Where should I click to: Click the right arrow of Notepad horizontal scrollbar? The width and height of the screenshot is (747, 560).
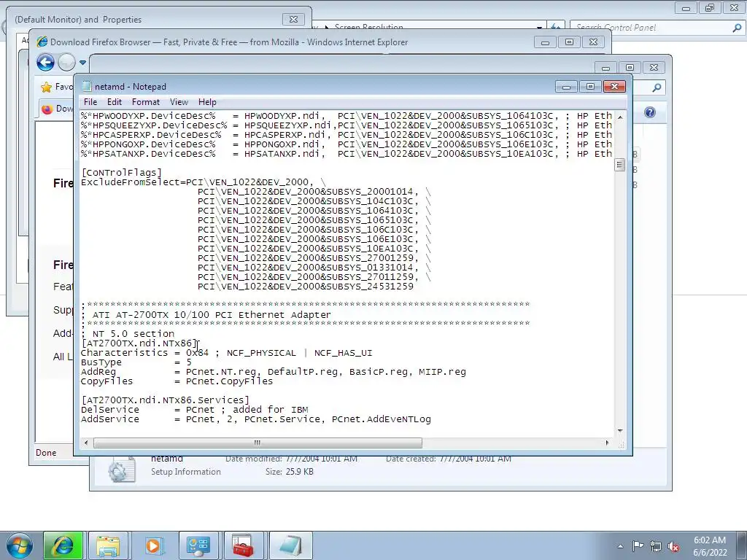(607, 443)
